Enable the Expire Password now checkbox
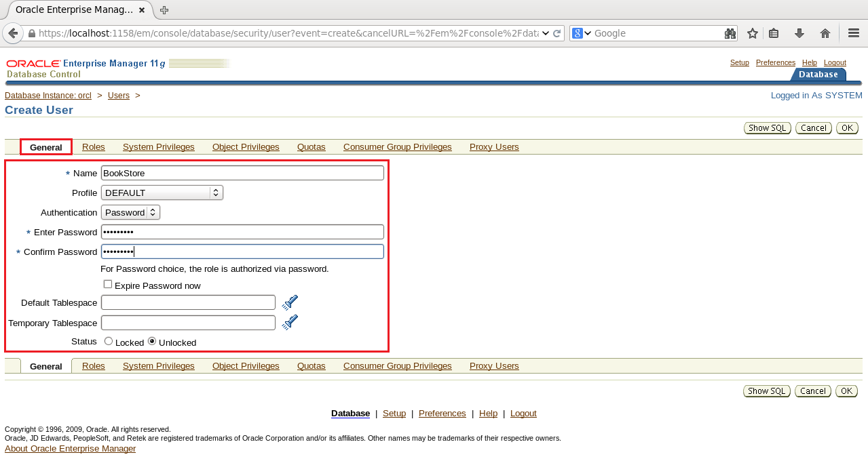The width and height of the screenshot is (868, 459). pos(108,284)
